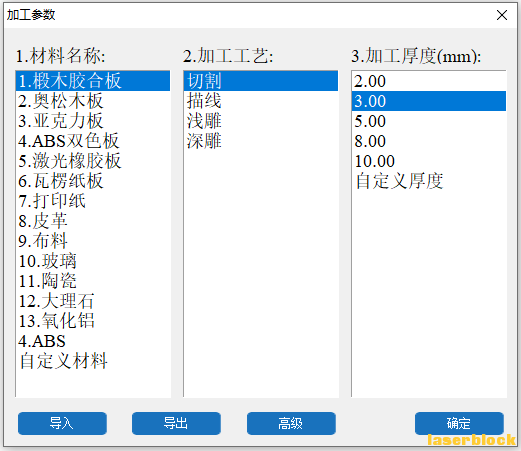Select 自定义厚度 custom thickness

(429, 181)
